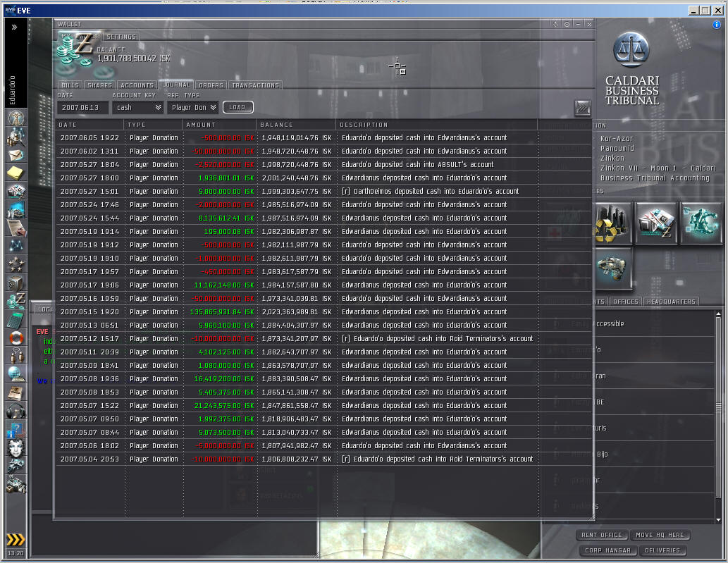Switch to the Transactions tab
Screen dimensions: 728x563
[255, 85]
